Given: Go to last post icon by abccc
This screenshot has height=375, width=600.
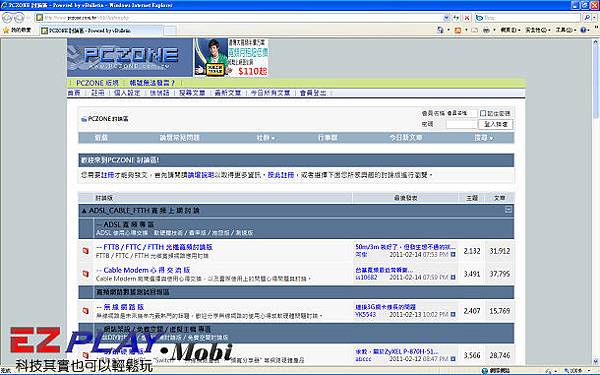Looking at the screenshot, I should [453, 359].
